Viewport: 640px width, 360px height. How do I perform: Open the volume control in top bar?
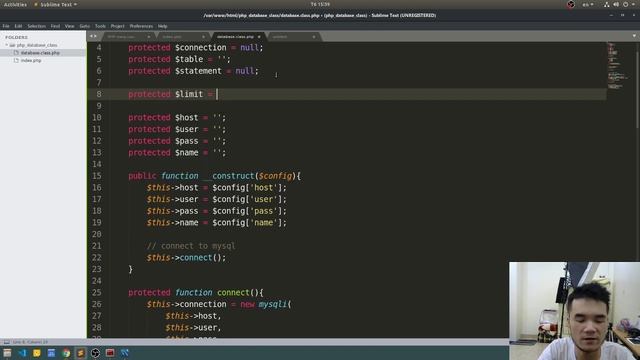click(616, 4)
